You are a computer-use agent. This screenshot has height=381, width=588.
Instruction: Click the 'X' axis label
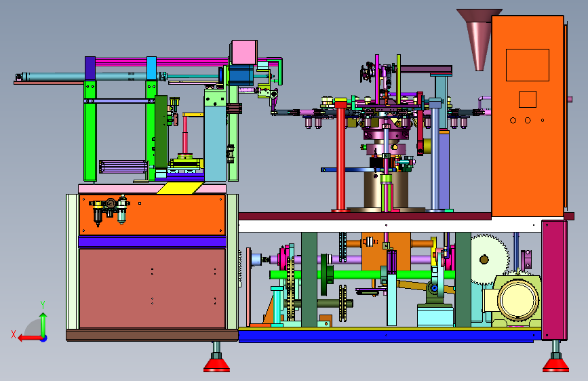coord(14,334)
